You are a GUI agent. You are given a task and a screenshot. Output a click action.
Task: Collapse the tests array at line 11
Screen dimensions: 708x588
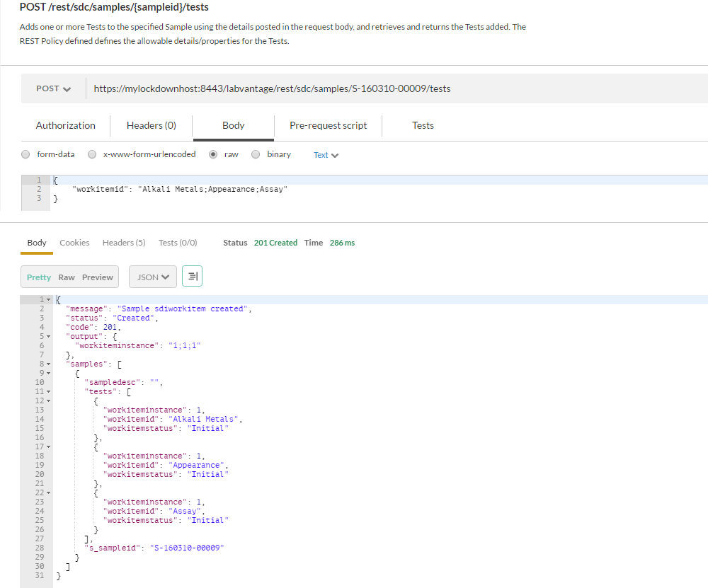pyautogui.click(x=49, y=392)
